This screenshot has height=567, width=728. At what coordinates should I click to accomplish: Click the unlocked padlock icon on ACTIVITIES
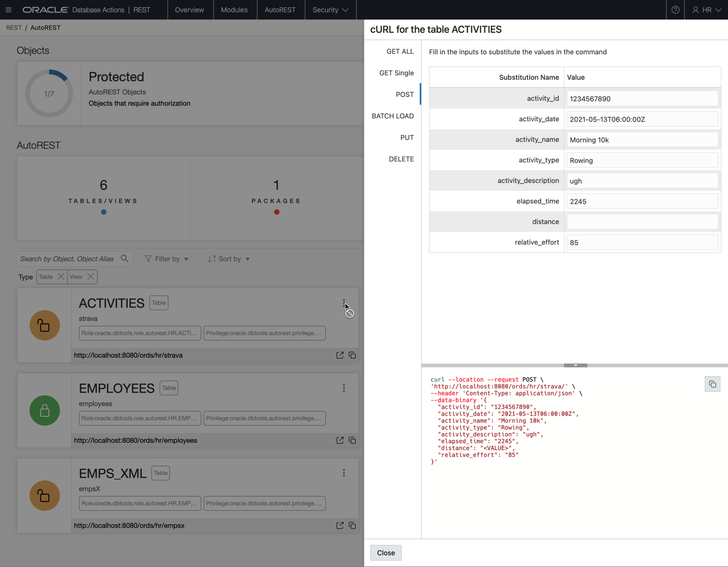click(44, 325)
